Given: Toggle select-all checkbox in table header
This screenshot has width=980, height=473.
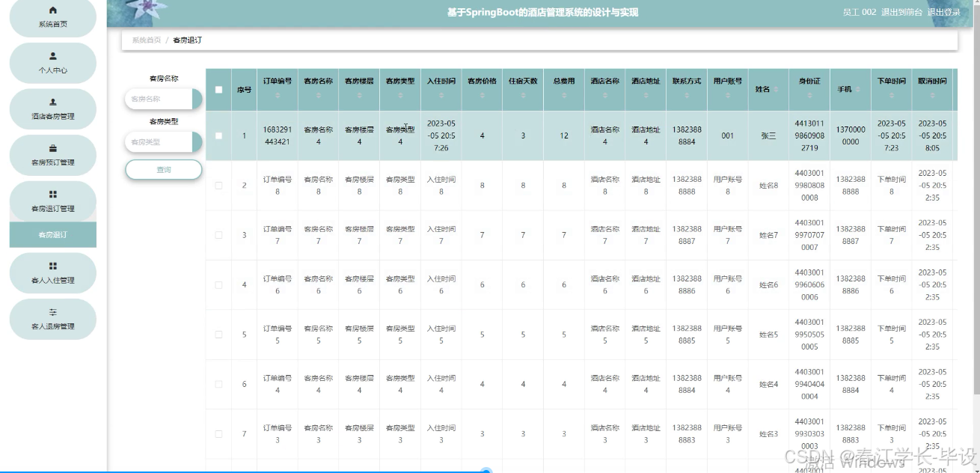Looking at the screenshot, I should pos(218,90).
